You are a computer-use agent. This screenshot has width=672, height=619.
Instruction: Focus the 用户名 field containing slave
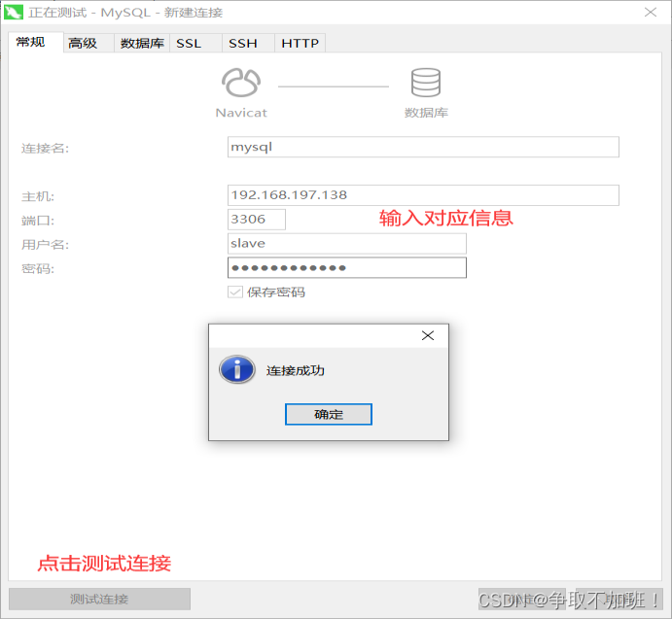347,243
